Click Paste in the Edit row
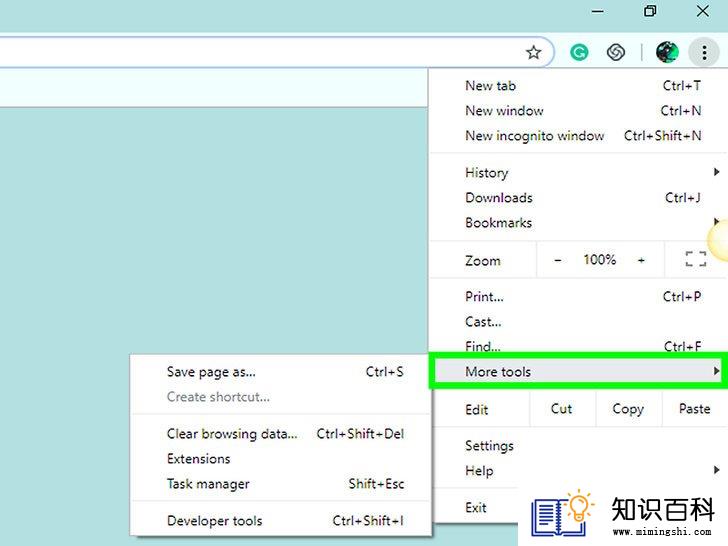 (x=695, y=409)
